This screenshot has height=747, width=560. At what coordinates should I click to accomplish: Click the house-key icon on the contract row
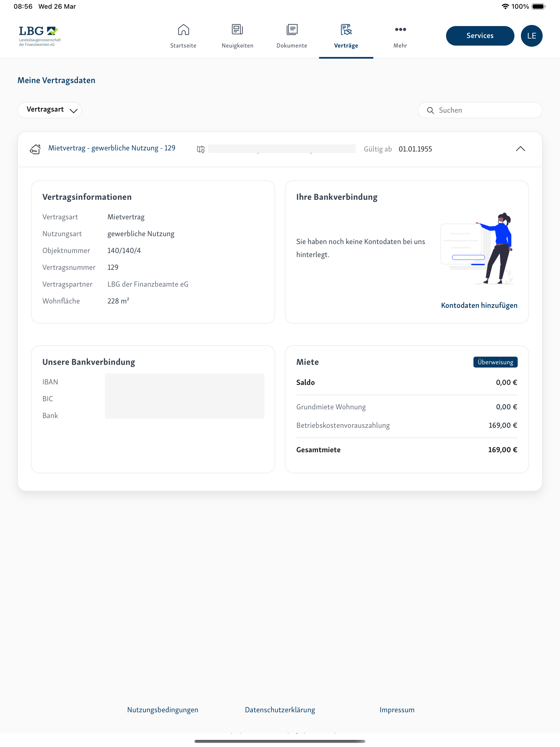tap(36, 149)
